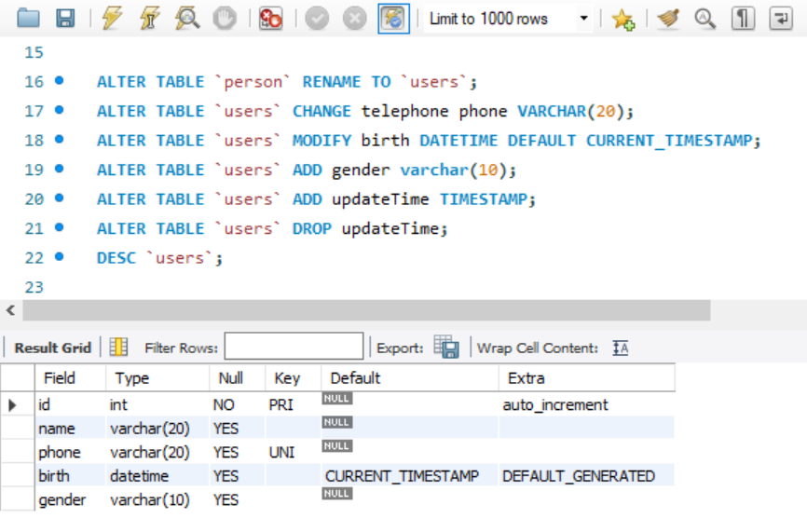Save snippet with the star icon
Screen dimensions: 807x532
(622, 20)
